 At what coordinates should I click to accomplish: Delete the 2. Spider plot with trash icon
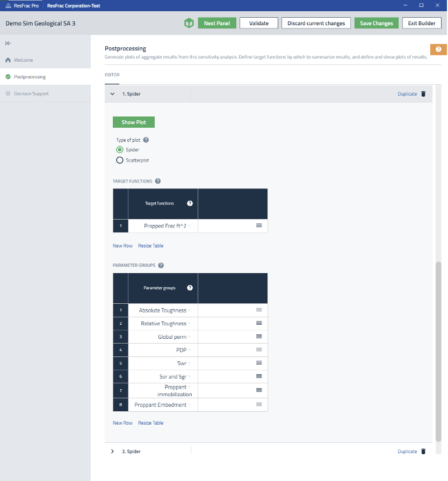(423, 451)
